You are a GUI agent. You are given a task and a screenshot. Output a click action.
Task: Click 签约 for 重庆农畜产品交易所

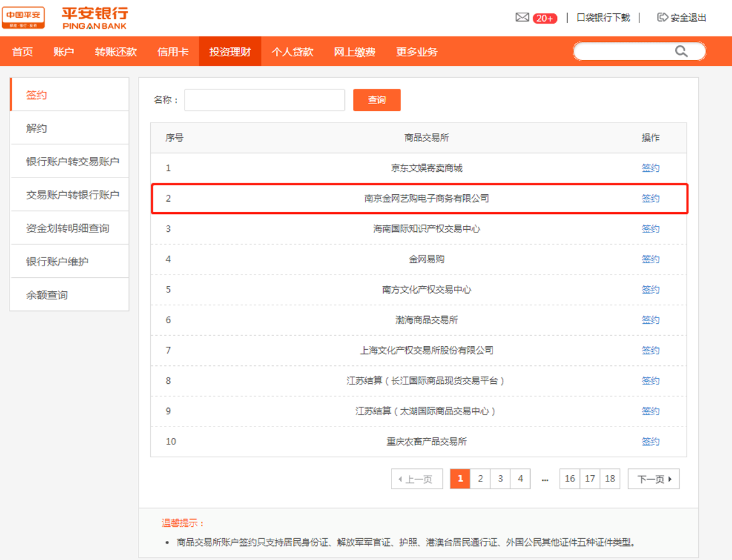[x=650, y=441]
